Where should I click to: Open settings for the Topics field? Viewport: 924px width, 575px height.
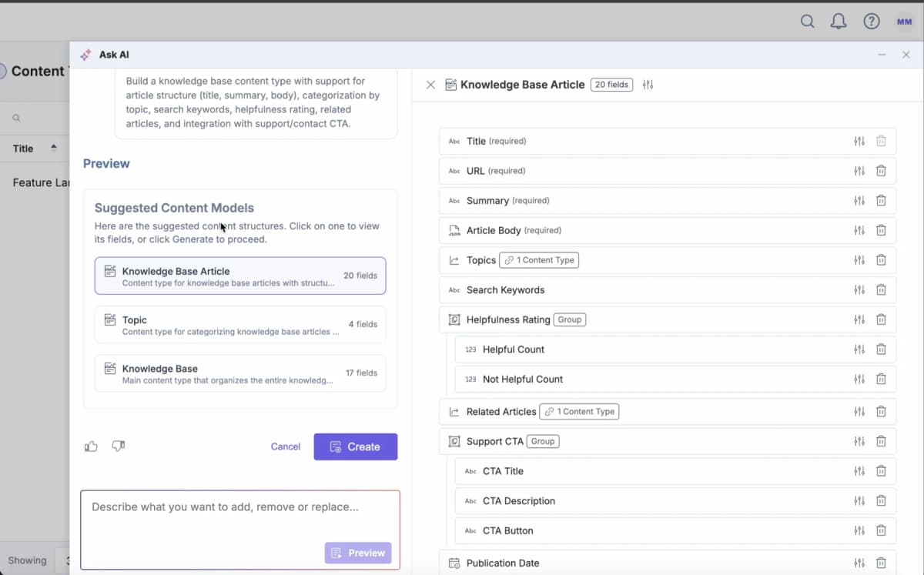tap(859, 260)
